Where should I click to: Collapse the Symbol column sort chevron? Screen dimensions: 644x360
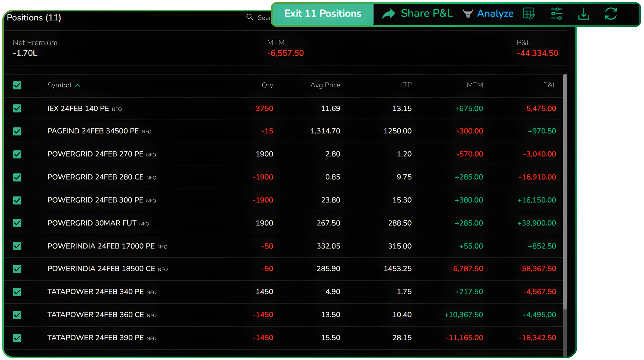(77, 85)
